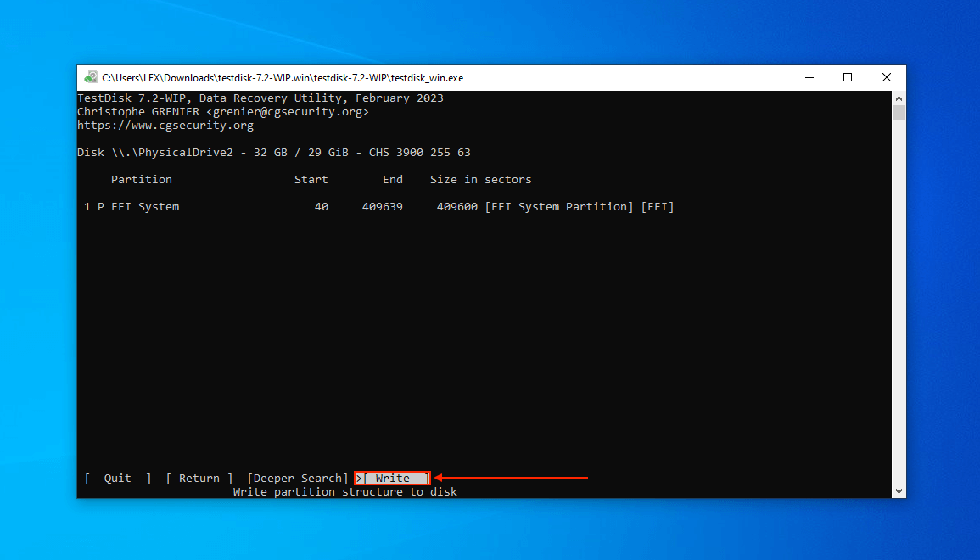980x560 pixels.
Task: Click the vertical scrollbar thumb
Action: [899, 113]
